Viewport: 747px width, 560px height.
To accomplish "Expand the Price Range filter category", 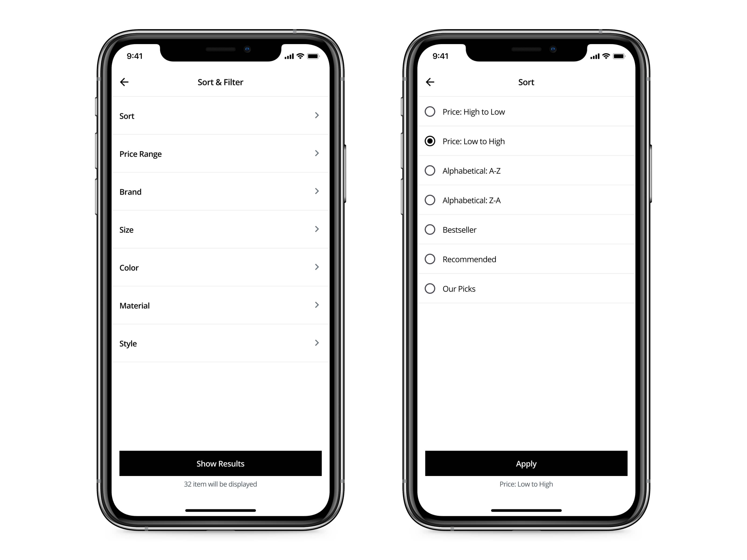I will [221, 154].
